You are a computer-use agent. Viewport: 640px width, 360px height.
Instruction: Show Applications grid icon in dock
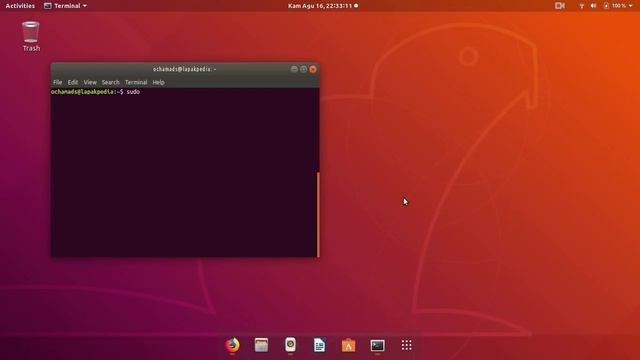click(407, 345)
